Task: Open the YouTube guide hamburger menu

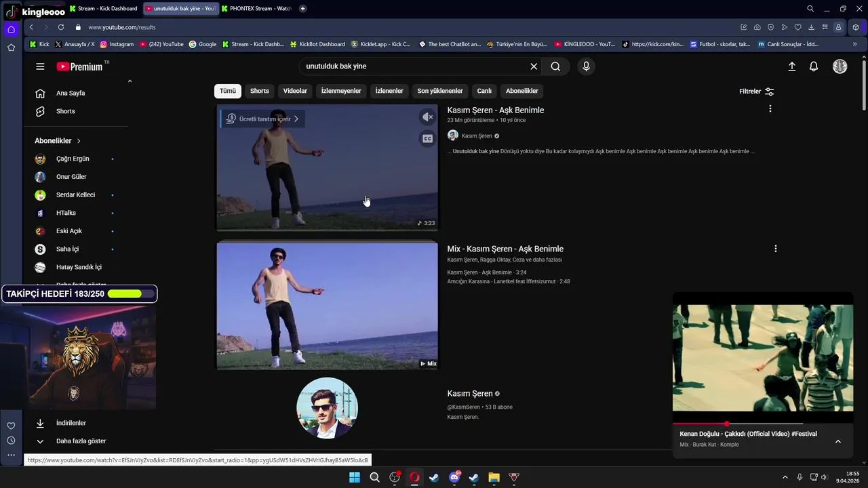Action: tap(40, 66)
